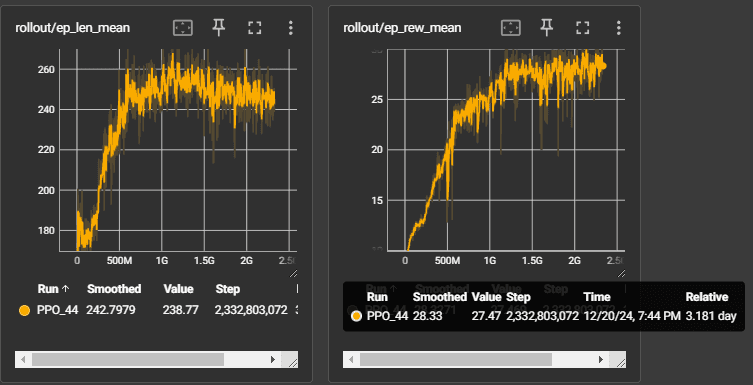Image resolution: width=753 pixels, height=385 pixels.
Task: Click the rollout/ep_rew_mean card title
Action: tap(402, 28)
